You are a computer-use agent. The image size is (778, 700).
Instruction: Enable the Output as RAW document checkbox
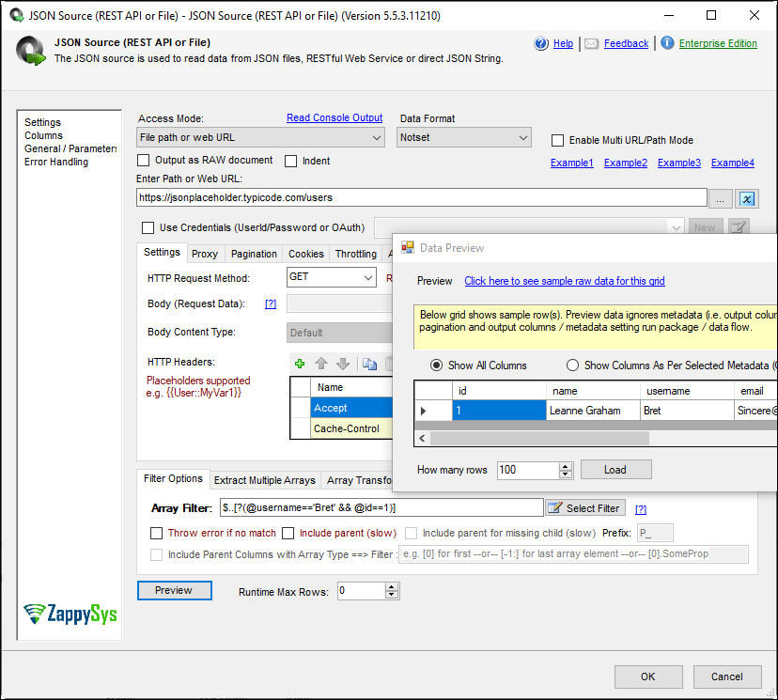pyautogui.click(x=144, y=161)
